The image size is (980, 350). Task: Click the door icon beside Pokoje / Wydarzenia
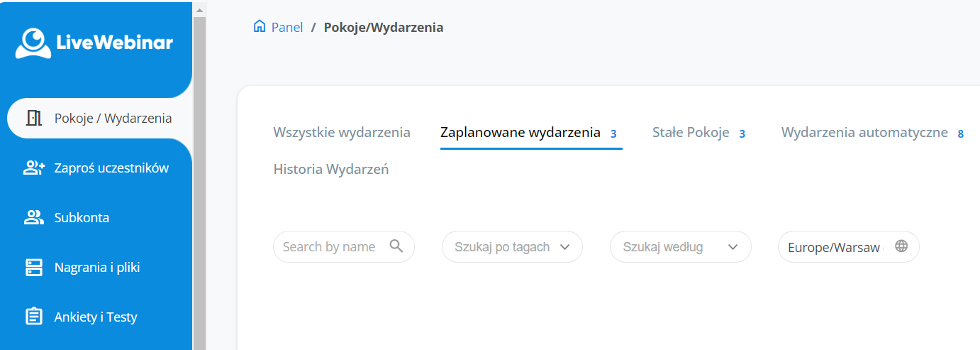point(34,118)
